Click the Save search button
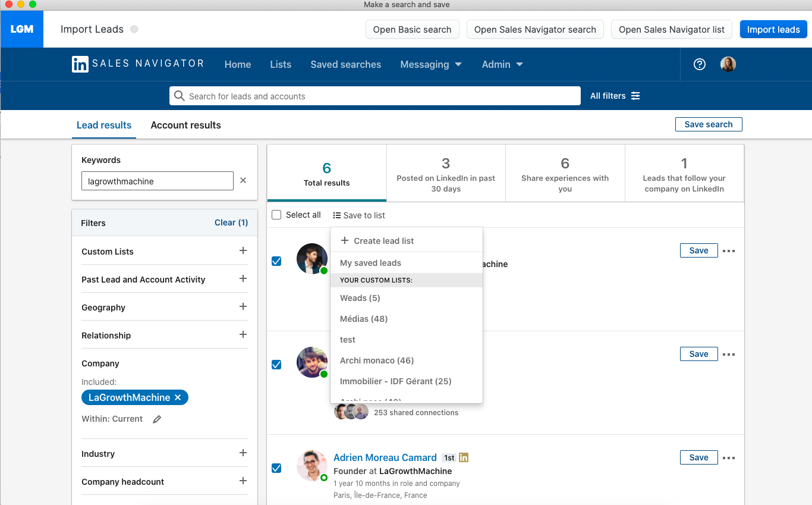 coord(709,124)
